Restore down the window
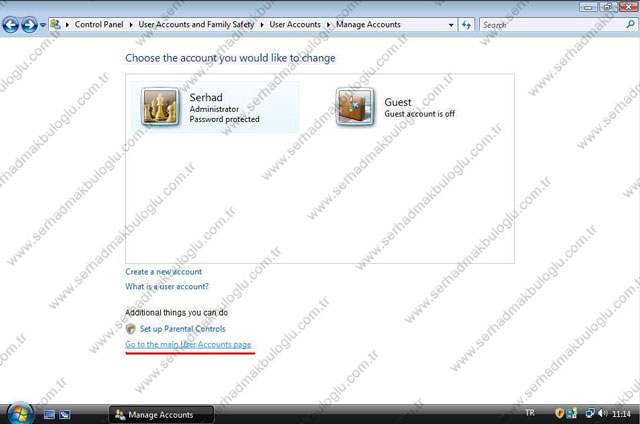Viewport: 640px width, 424px height. pyautogui.click(x=608, y=7)
